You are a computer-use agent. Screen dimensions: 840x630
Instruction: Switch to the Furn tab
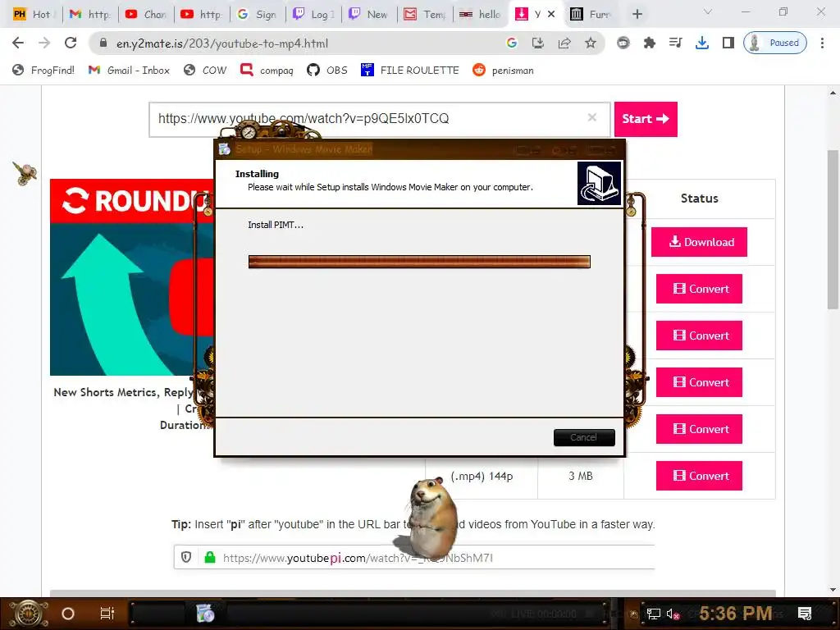click(591, 15)
